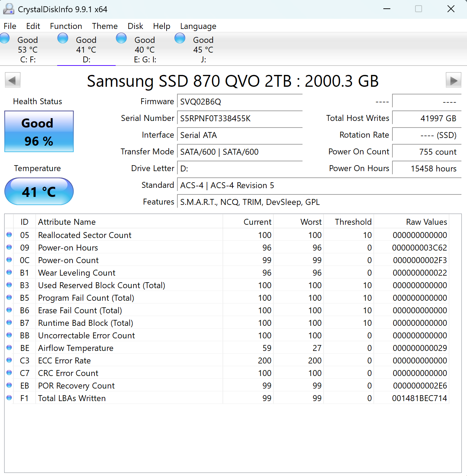Click status dot for Program Fail Count
The image size is (467, 476).
tap(9, 298)
